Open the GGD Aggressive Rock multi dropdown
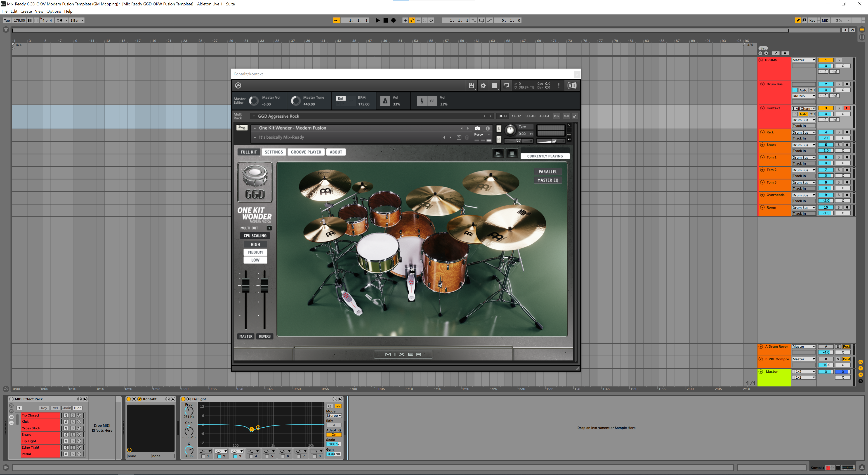868x475 pixels. [x=254, y=116]
